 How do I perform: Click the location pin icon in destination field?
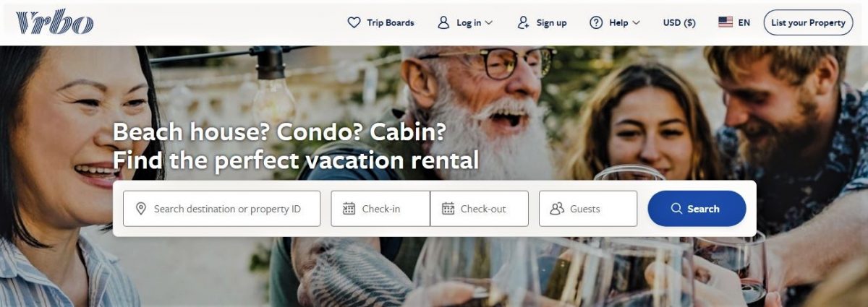141,209
